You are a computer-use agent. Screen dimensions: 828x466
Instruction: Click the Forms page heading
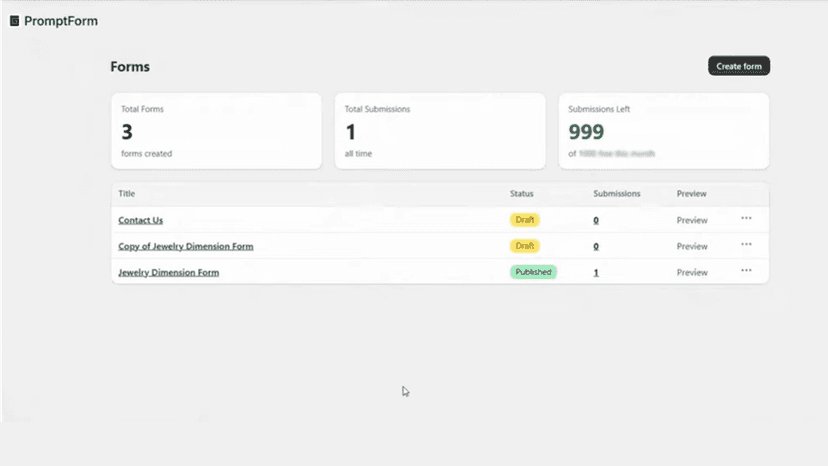pos(130,67)
